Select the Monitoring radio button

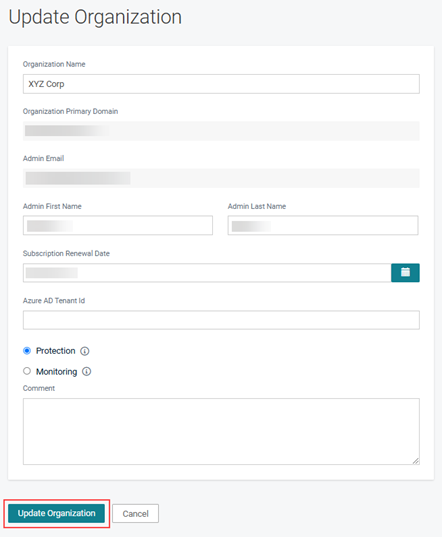coord(27,371)
